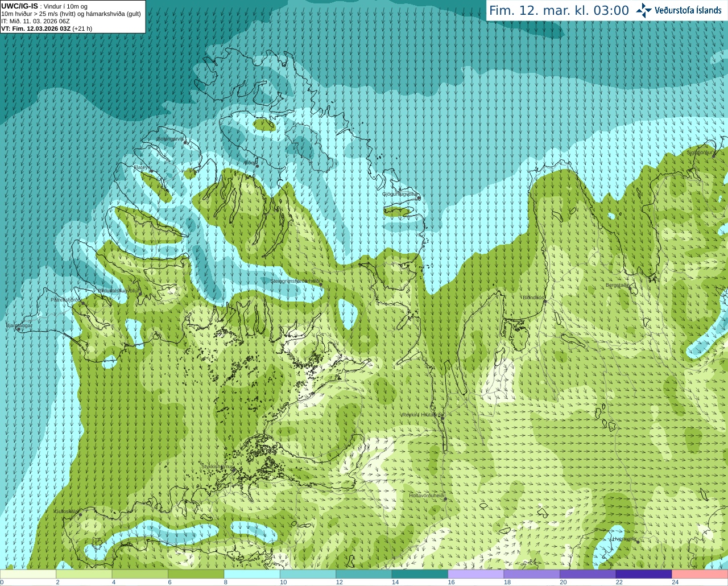Click the 8–10 m/s light cyan legend swatch
728x586 pixels.
252,574
